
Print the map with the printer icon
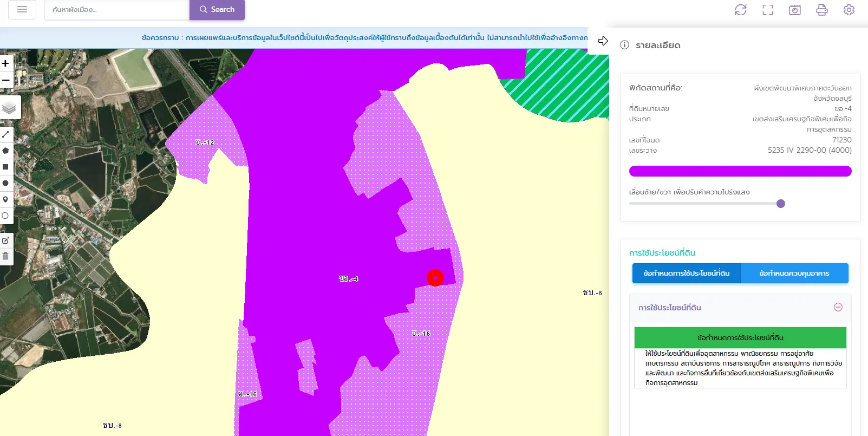[x=821, y=10]
